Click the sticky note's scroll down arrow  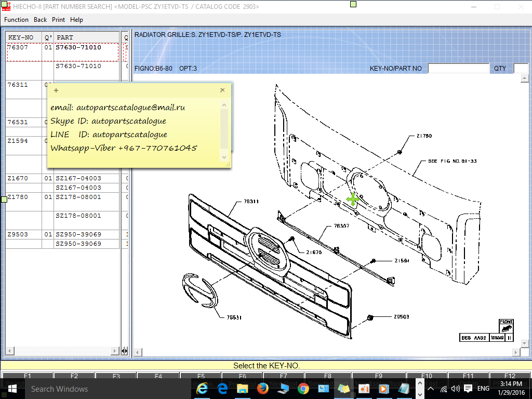coord(224,157)
